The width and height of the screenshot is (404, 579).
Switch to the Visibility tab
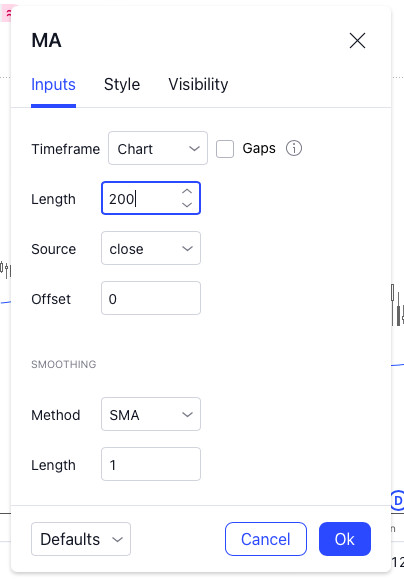[198, 85]
